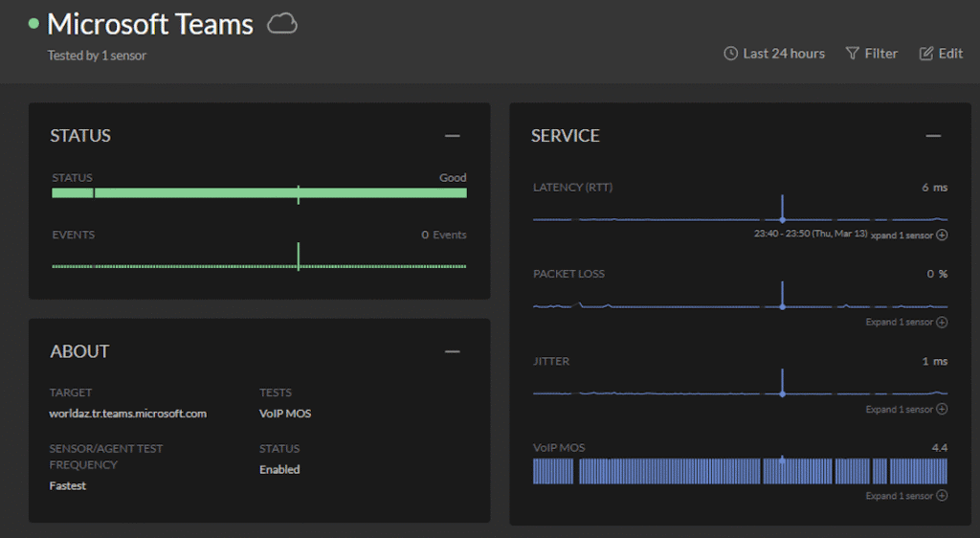980x538 pixels.
Task: Expand sensor plus icon under Latency
Action: 942,235
